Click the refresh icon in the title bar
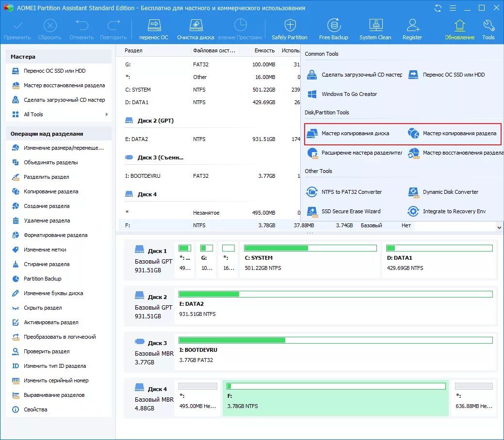504x440 pixels. click(438, 8)
